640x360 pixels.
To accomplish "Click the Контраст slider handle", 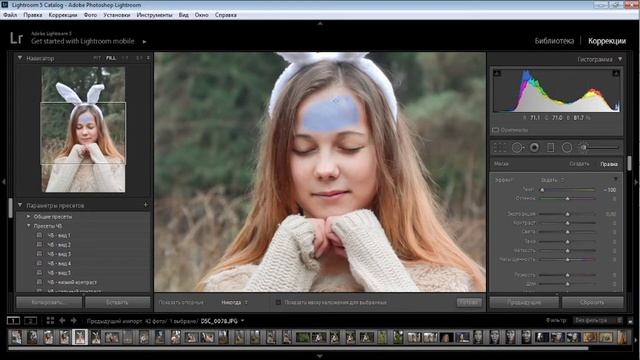I will (567, 223).
